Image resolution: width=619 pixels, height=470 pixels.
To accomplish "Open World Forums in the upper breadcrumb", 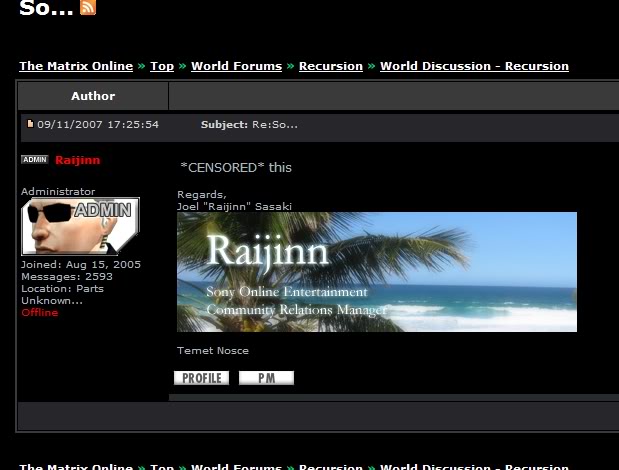I will tap(236, 66).
